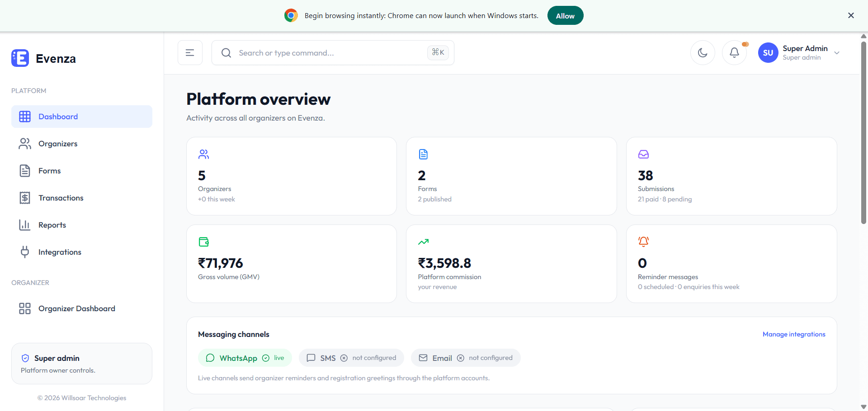Image resolution: width=868 pixels, height=411 pixels.
Task: Click the Reports bar chart icon
Action: click(25, 225)
